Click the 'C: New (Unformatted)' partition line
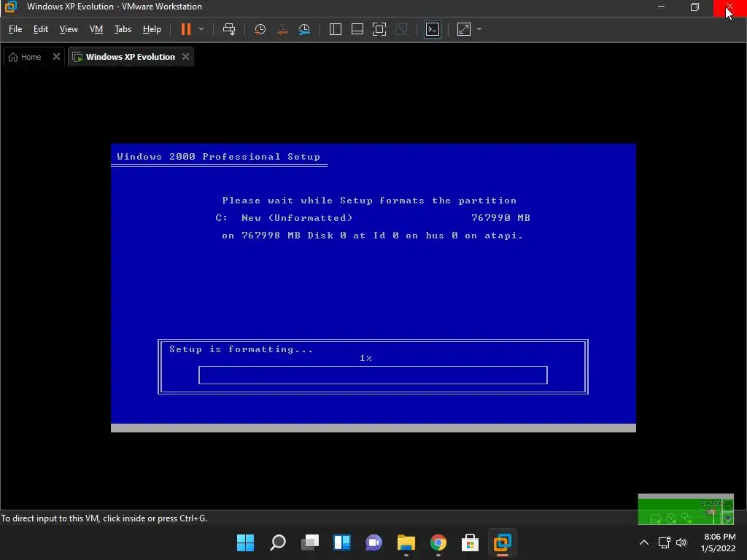Image resolution: width=747 pixels, height=560 pixels. point(373,217)
